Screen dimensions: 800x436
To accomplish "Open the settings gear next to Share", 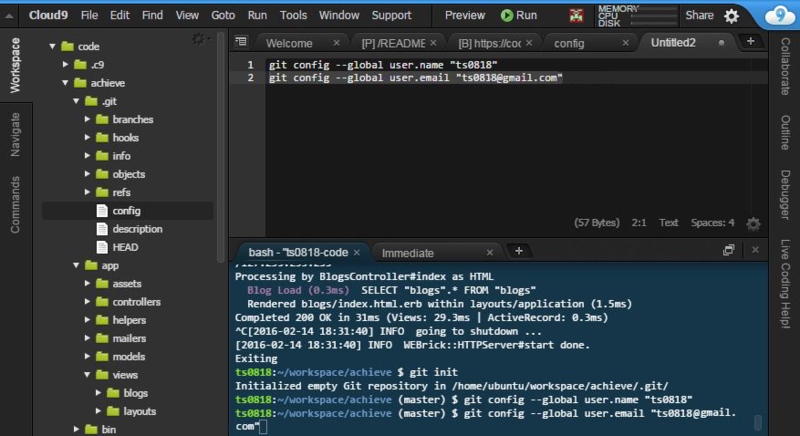I will [732, 16].
